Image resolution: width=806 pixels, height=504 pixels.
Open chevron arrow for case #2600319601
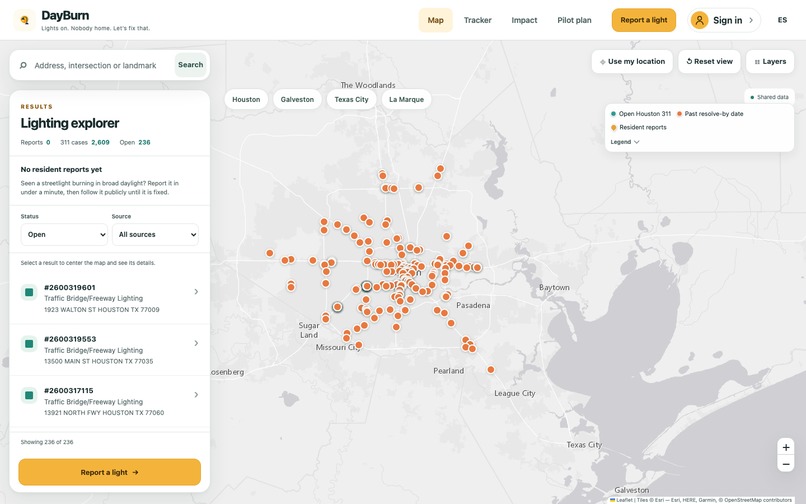(x=196, y=292)
